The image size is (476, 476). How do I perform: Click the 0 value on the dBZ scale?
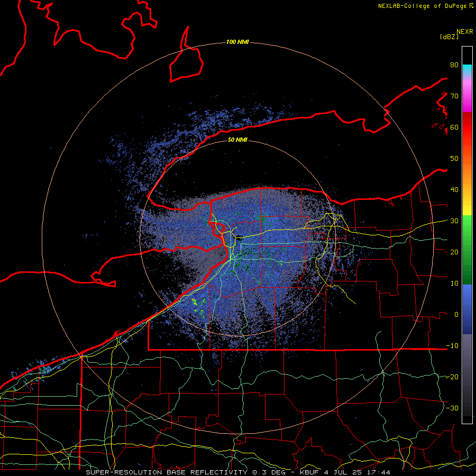coord(456,315)
